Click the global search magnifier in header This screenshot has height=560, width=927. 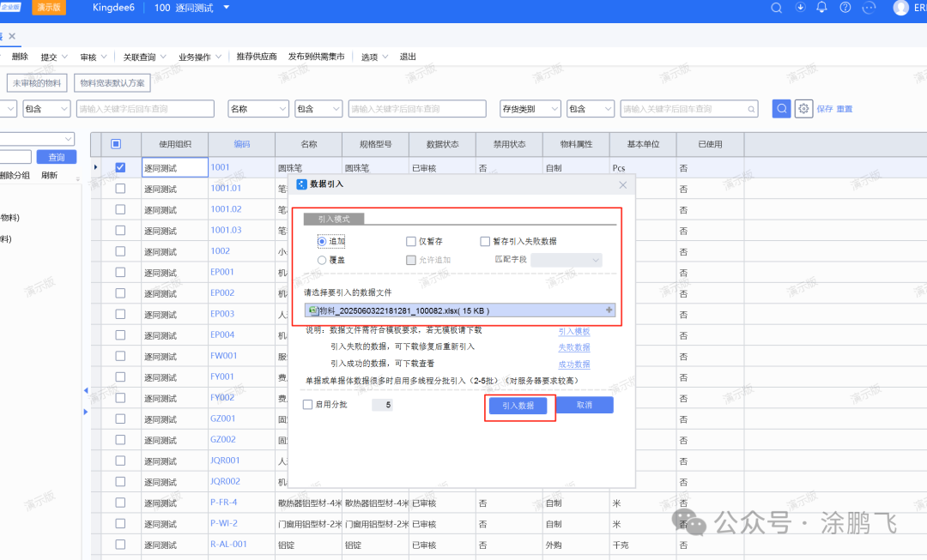(777, 8)
